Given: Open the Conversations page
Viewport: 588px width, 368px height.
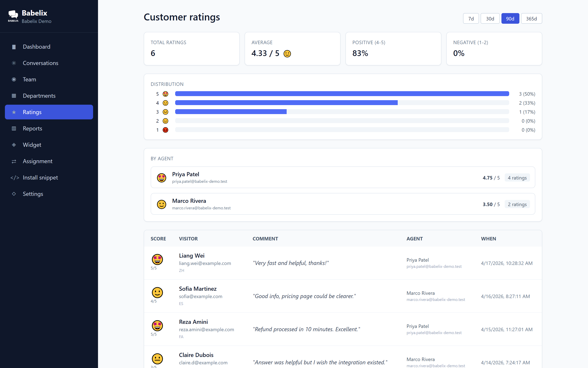Looking at the screenshot, I should 49,63.
